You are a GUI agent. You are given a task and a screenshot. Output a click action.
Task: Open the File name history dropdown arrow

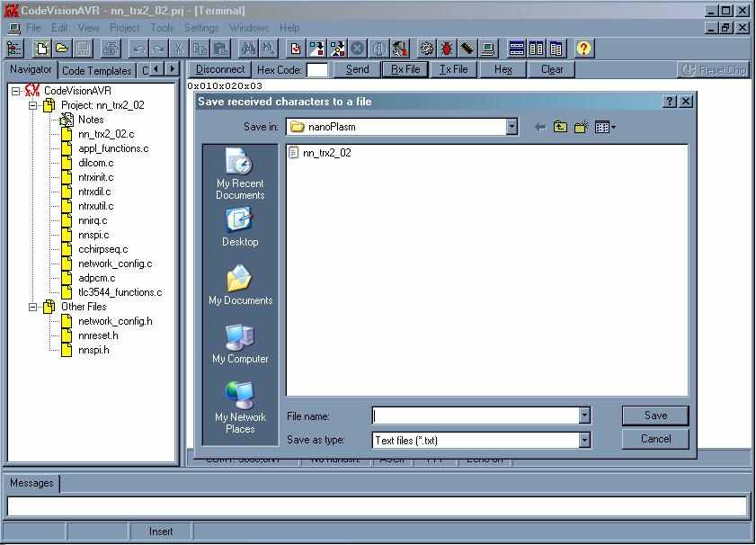pyautogui.click(x=584, y=415)
